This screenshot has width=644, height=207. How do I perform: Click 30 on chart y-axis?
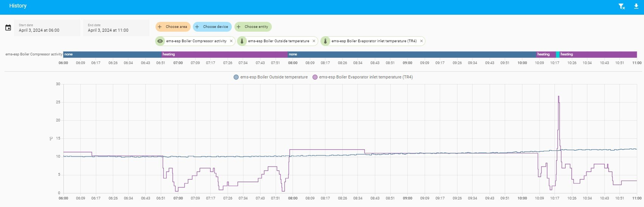click(58, 84)
